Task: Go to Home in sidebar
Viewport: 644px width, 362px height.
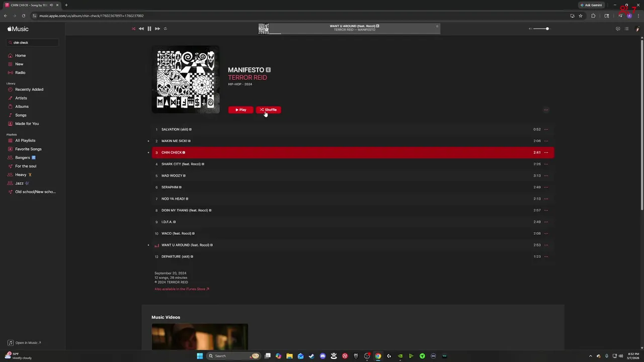Action: click(x=20, y=56)
